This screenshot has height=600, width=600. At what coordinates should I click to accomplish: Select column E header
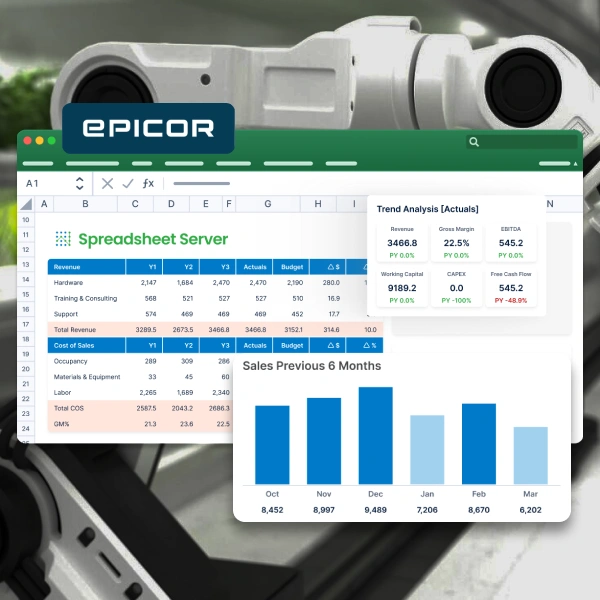tap(206, 204)
